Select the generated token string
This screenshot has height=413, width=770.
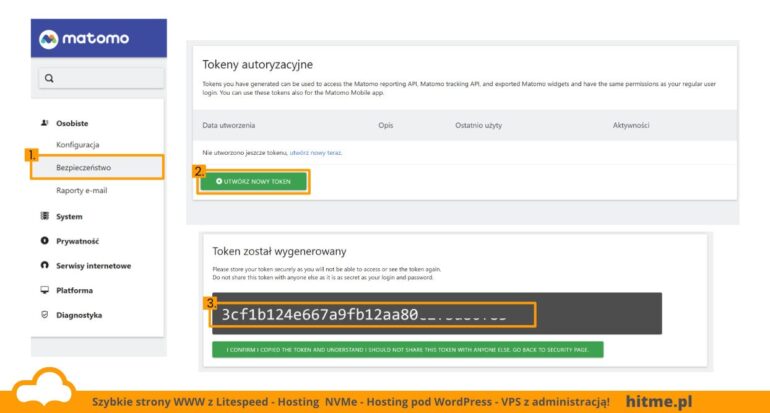364,315
